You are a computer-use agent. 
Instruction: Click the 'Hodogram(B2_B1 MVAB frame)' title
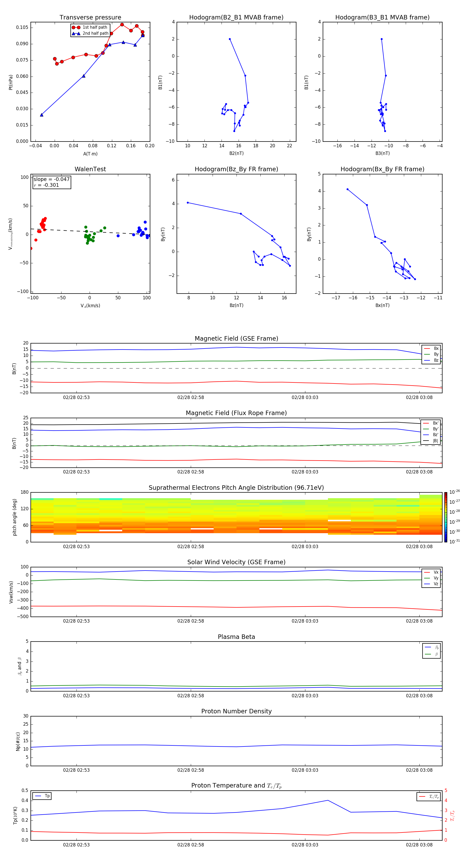click(236, 18)
